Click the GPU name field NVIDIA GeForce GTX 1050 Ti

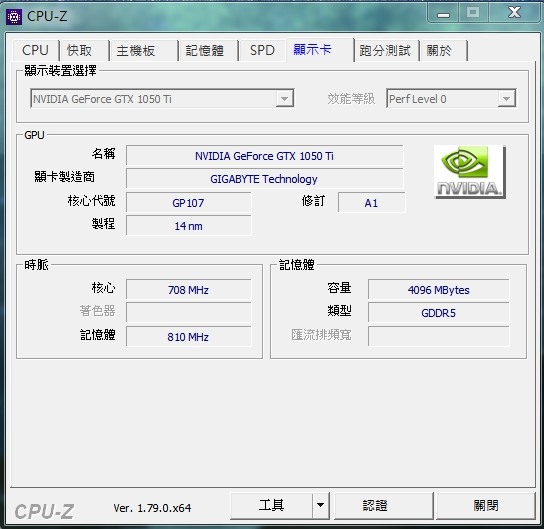[264, 156]
